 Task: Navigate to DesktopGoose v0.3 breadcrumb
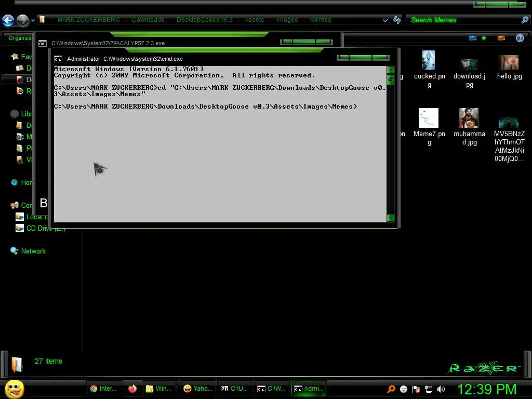click(x=205, y=20)
